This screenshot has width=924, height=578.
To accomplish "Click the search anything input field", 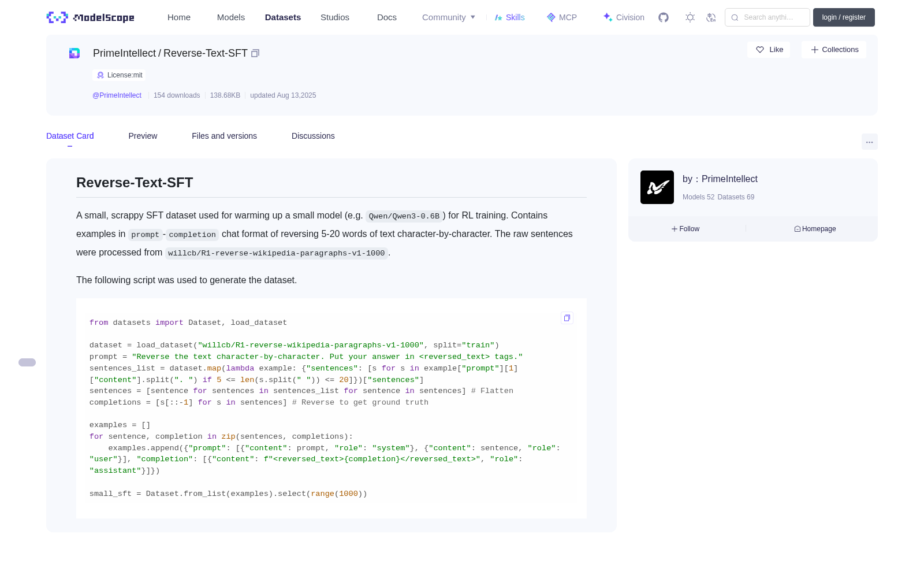I will pyautogui.click(x=767, y=17).
